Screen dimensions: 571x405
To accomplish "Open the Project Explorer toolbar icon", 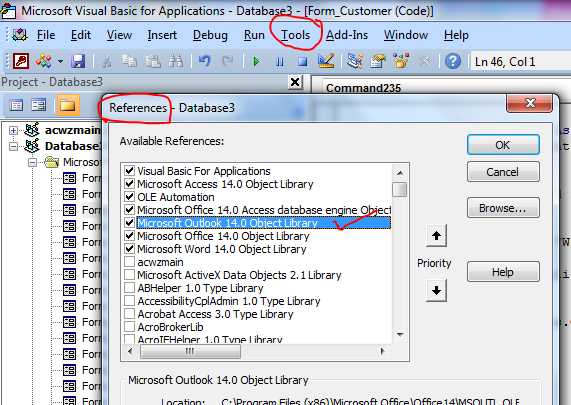I will click(354, 61).
